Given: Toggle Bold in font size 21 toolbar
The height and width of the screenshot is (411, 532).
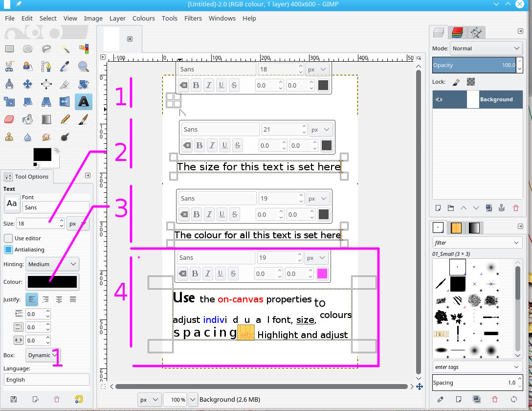Looking at the screenshot, I should 199,146.
